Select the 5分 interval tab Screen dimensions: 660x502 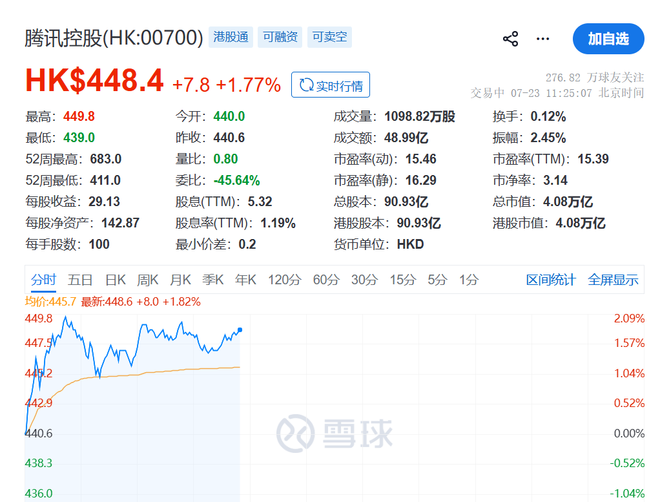tap(437, 280)
